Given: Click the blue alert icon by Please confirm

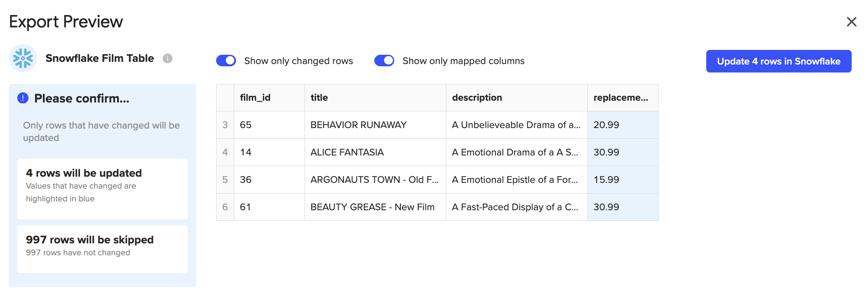Looking at the screenshot, I should [23, 98].
